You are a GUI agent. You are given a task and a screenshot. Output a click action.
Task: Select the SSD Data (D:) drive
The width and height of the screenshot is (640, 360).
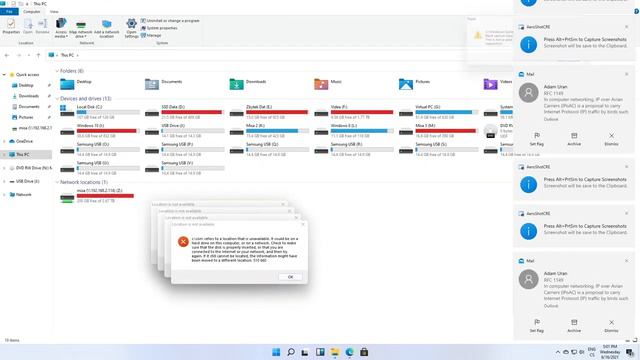[x=184, y=112]
